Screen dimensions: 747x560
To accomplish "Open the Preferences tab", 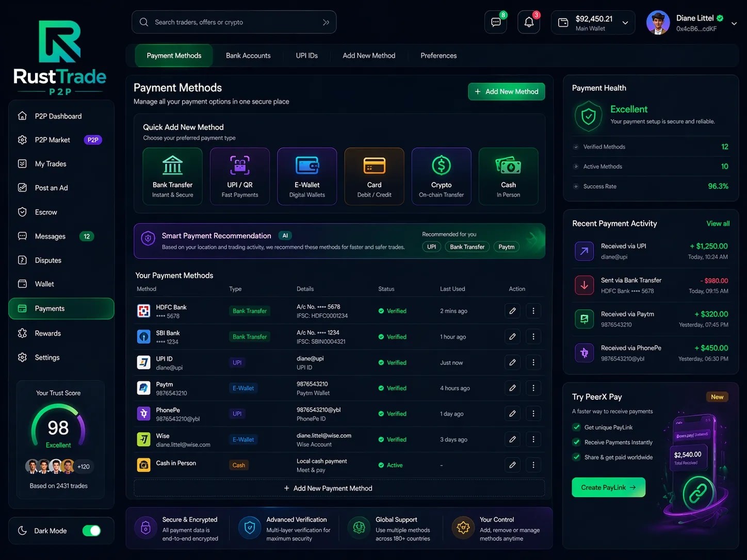I will pyautogui.click(x=439, y=56).
